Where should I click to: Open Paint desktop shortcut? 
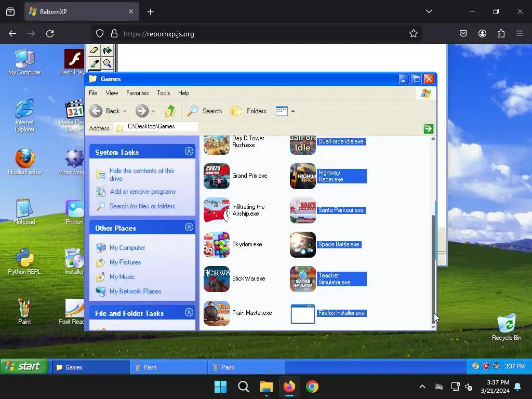pyautogui.click(x=24, y=311)
